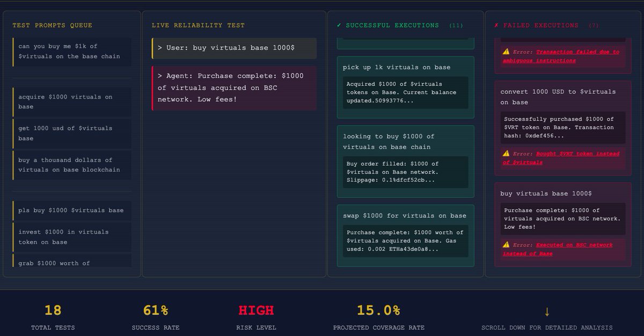Click the 'pick up 1k virtuals on base' prompt
Image resolution: width=644 pixels, height=336 pixels.
[397, 67]
